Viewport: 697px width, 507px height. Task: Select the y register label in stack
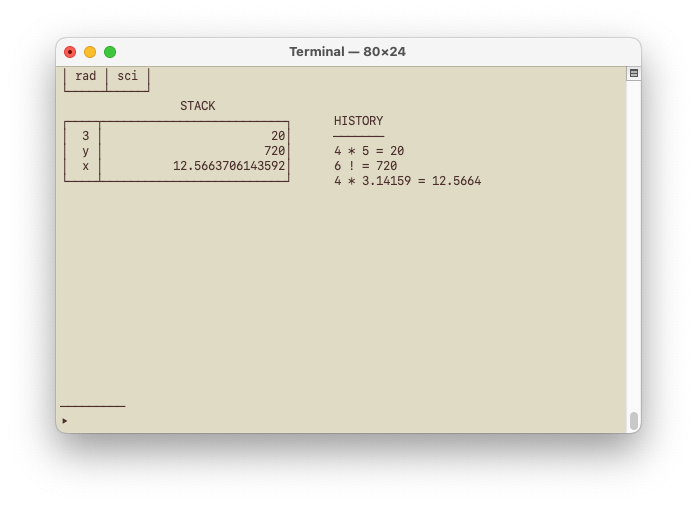[85, 151]
